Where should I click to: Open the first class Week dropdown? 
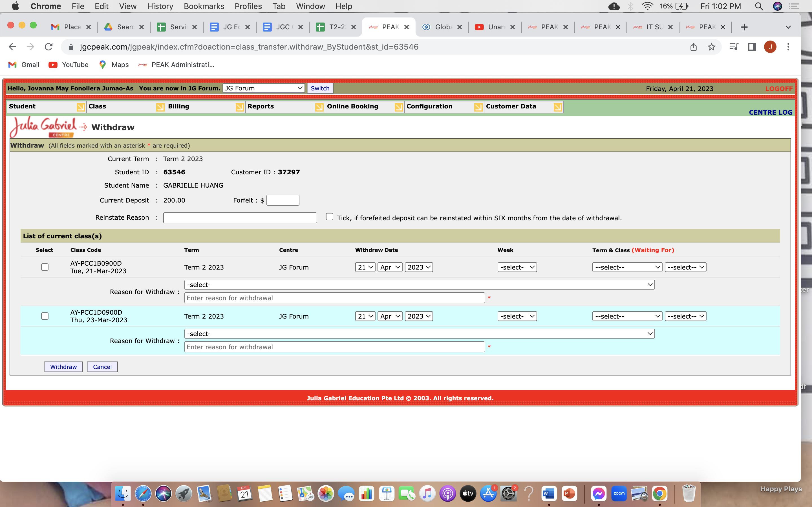(517, 267)
